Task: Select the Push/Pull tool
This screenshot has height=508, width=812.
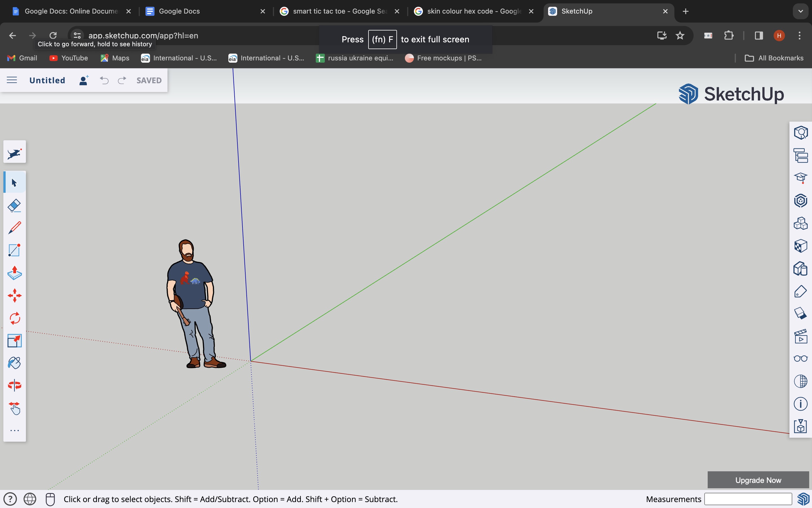Action: point(14,273)
